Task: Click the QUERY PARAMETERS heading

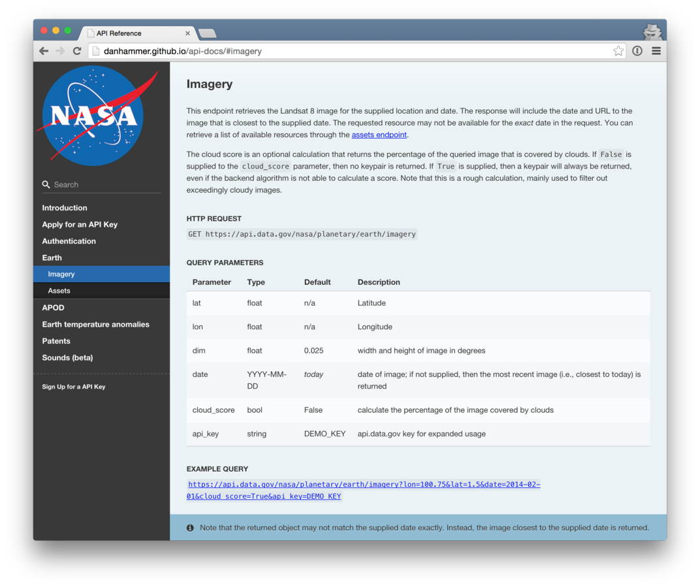Action: coord(225,262)
